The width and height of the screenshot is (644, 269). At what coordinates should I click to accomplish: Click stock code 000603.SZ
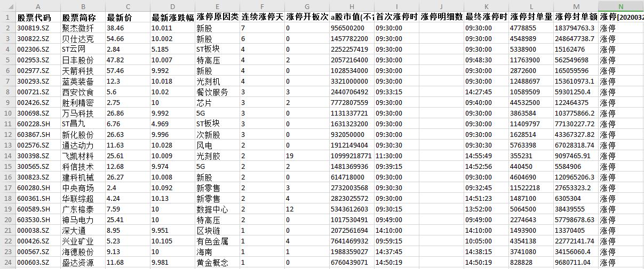click(x=38, y=262)
